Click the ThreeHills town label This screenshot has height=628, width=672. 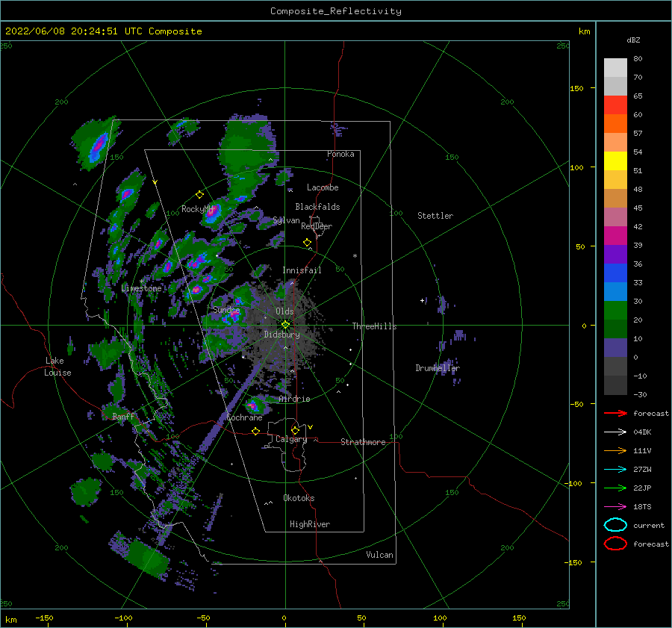pos(374,326)
